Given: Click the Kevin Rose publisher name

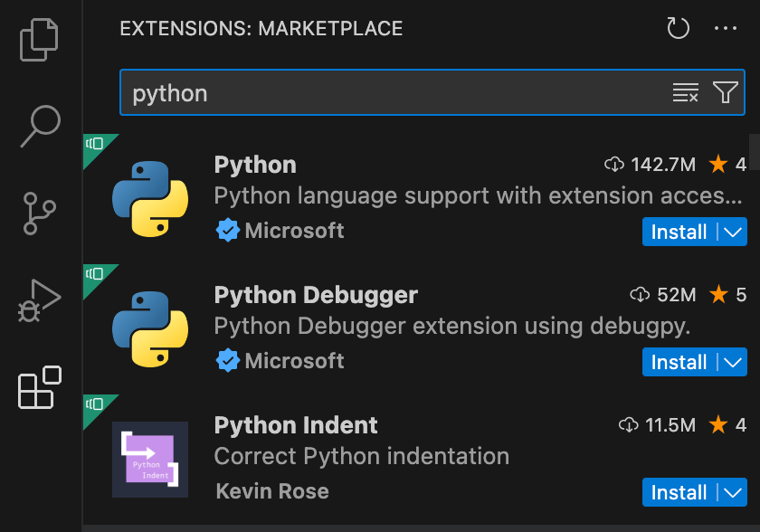Looking at the screenshot, I should [272, 491].
